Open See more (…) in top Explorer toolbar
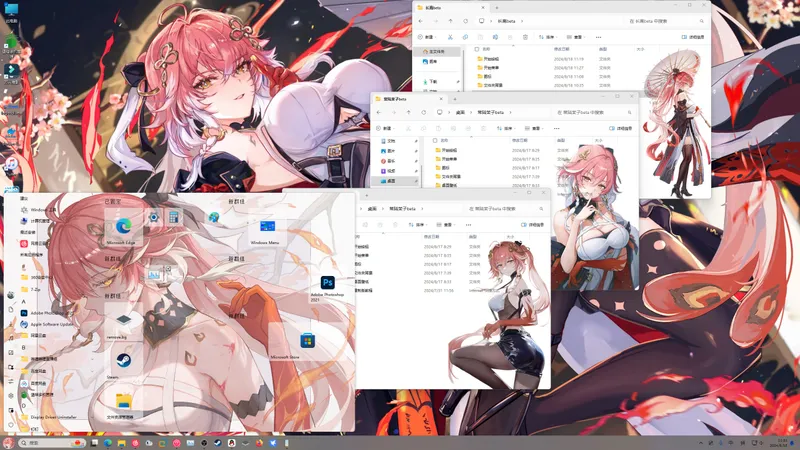The width and height of the screenshot is (800, 450). 598,37
